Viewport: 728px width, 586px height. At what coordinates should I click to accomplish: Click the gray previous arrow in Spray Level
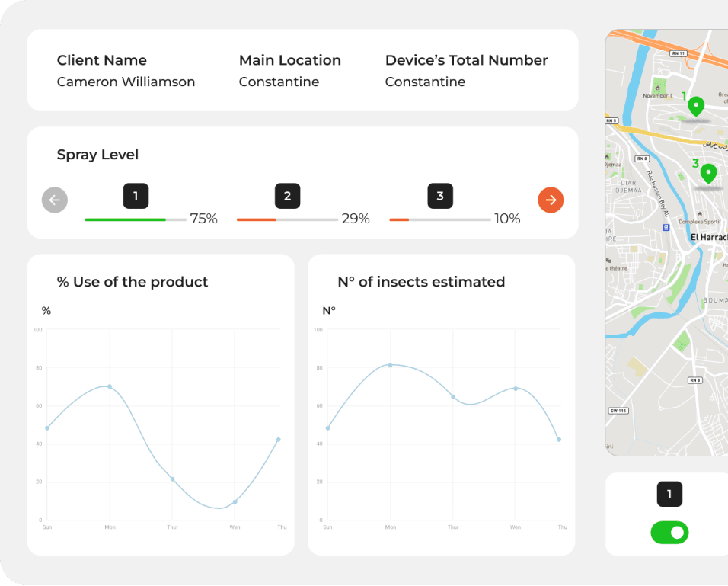[x=54, y=200]
